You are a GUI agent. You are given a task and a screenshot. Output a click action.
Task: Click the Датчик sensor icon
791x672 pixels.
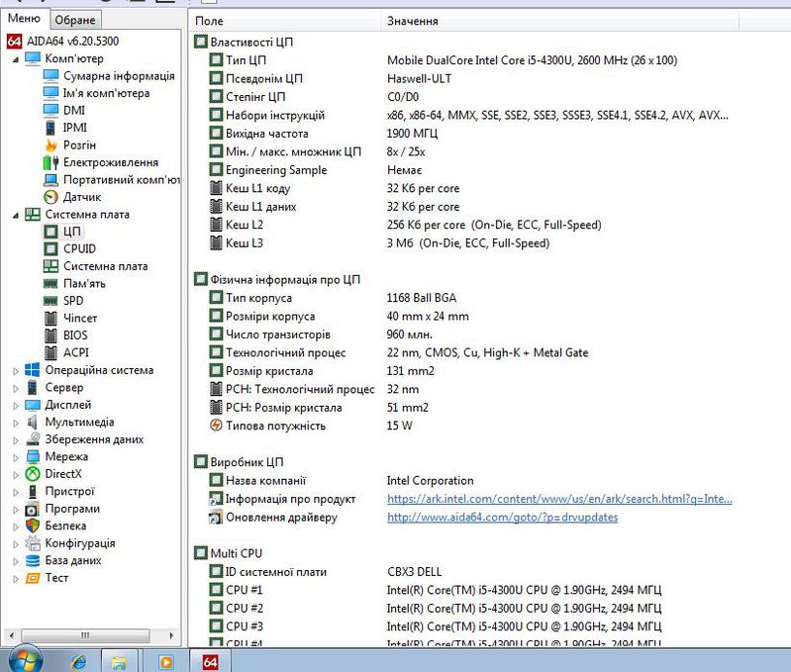51,197
